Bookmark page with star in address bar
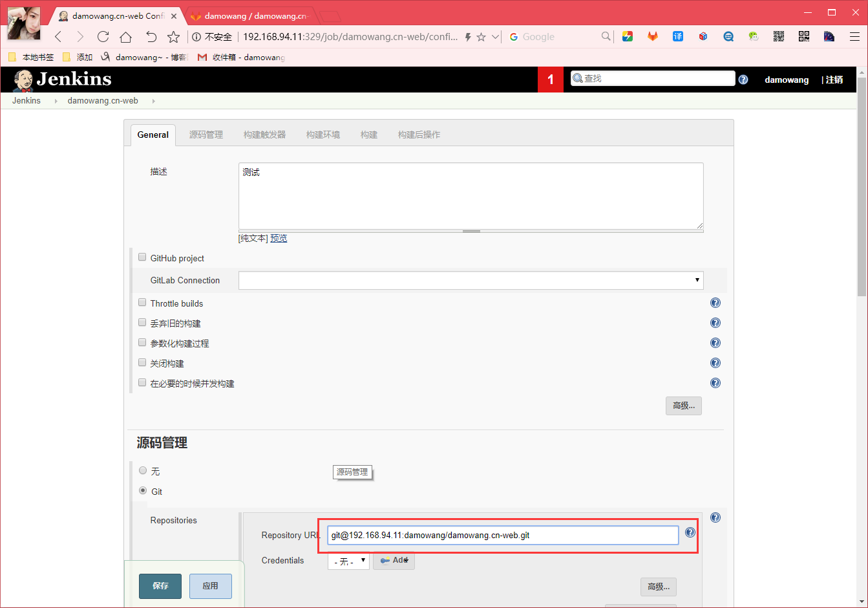The height and width of the screenshot is (608, 868). (481, 37)
